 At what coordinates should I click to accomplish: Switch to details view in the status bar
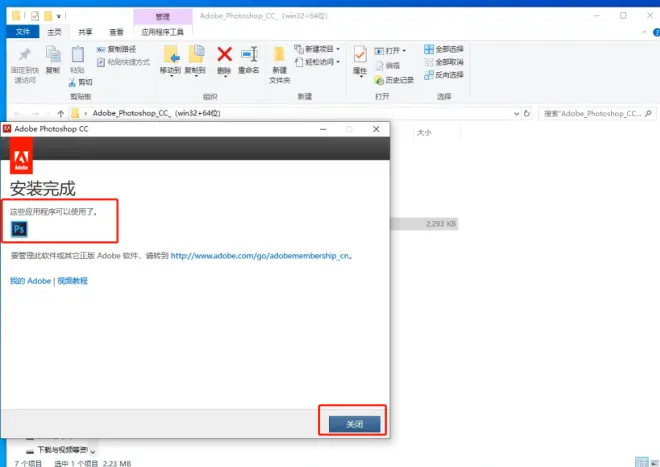[641, 462]
